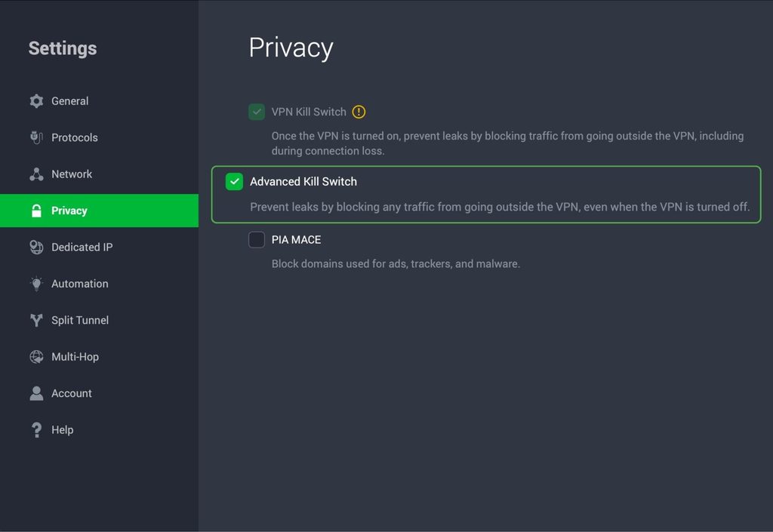Screen dimensions: 773x532
Task: Click the Help question mark icon
Action: (36, 430)
